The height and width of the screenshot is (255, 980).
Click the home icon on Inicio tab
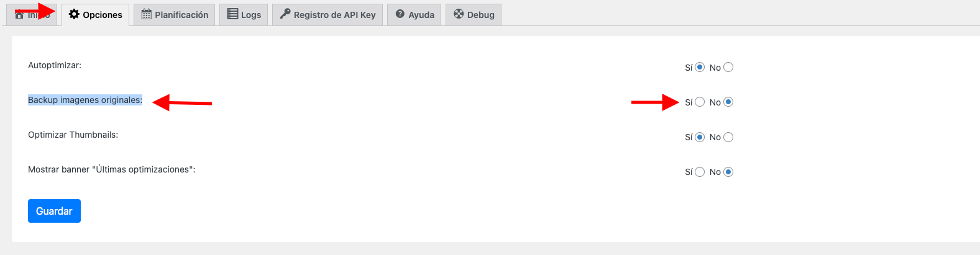[x=19, y=15]
